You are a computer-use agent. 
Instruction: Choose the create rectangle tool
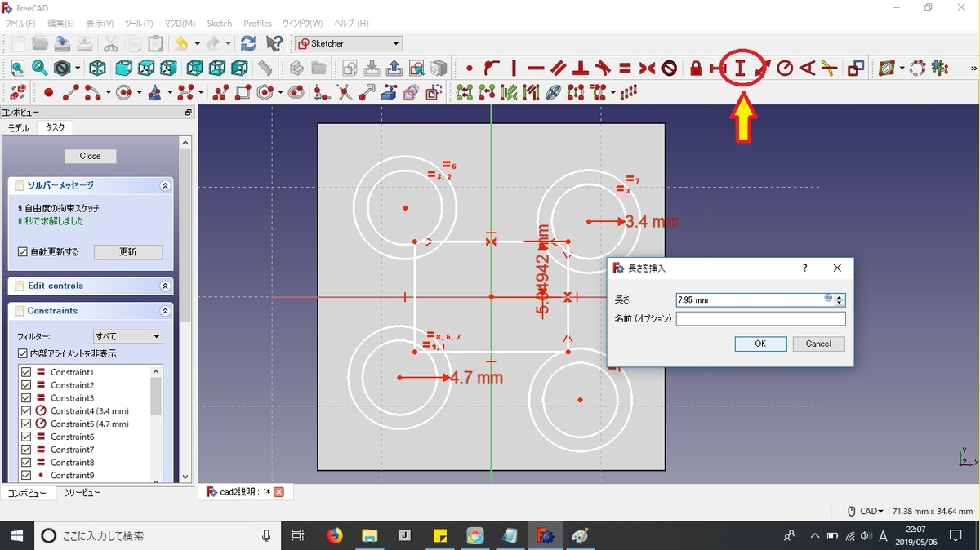[243, 92]
